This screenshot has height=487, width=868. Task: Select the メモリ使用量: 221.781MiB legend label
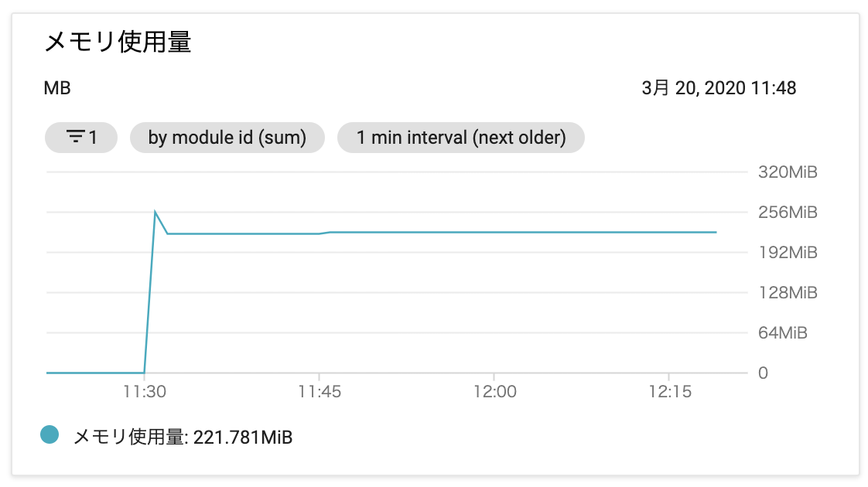[183, 438]
